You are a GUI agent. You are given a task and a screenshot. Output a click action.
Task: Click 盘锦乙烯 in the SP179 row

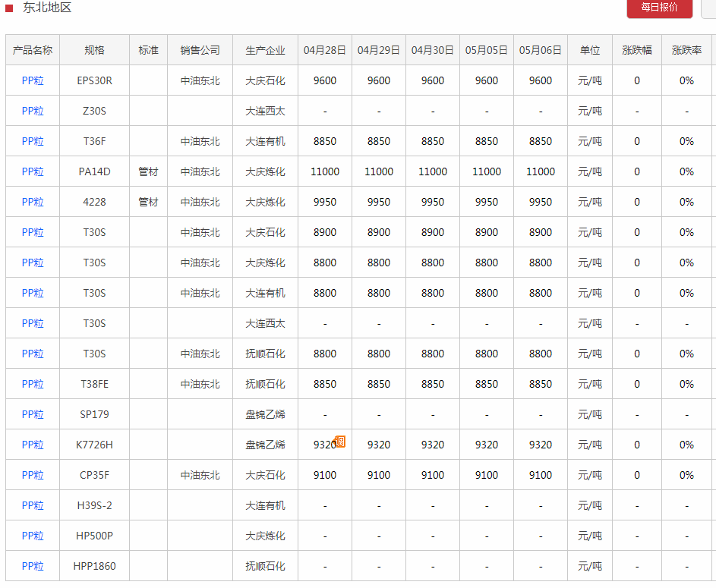(x=265, y=414)
